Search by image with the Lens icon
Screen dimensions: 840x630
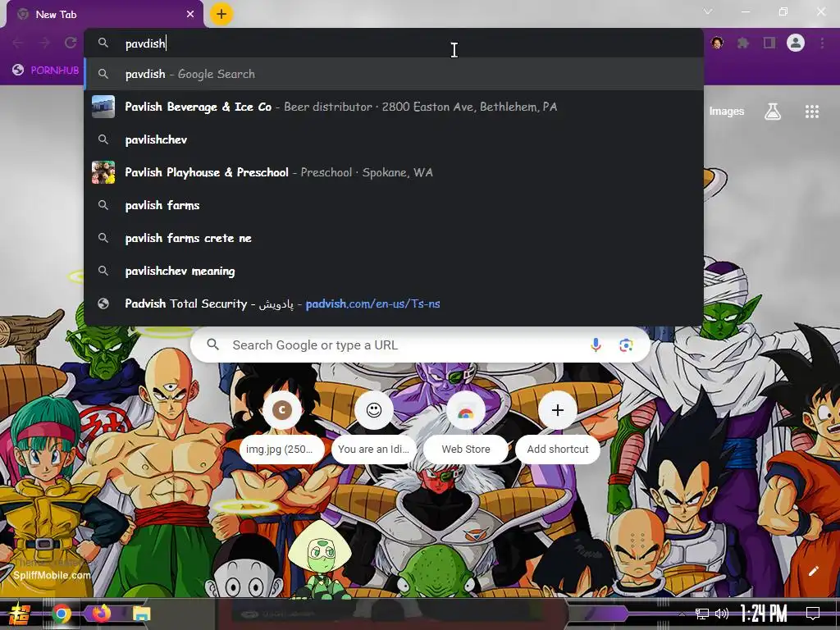(x=626, y=345)
